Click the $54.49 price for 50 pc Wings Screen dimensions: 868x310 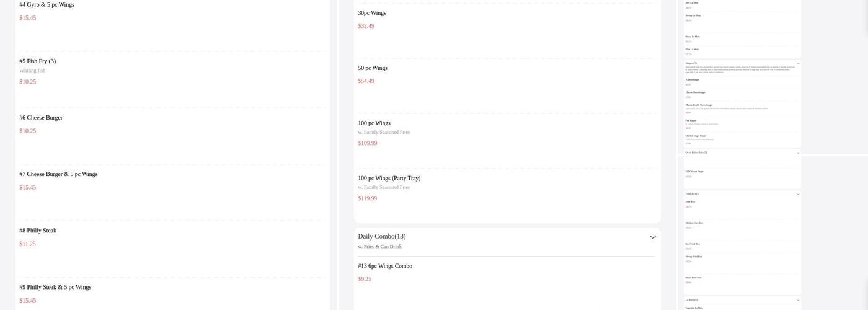(366, 81)
